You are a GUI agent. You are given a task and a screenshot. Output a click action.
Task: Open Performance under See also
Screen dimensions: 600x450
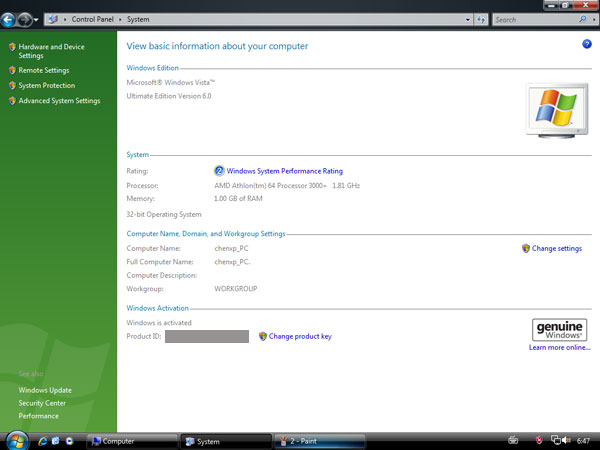coord(39,416)
